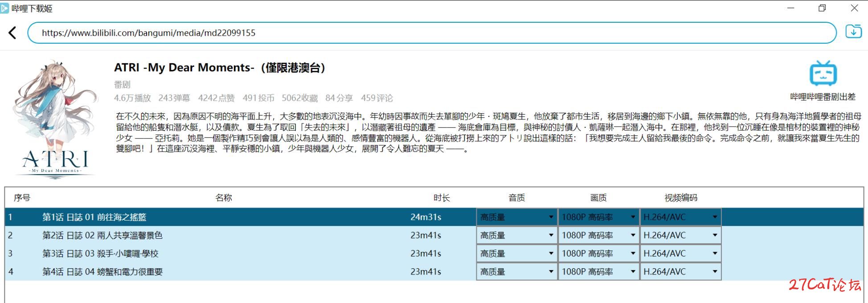Restore down the 哔哩下载姬 window
Viewport: 868px width, 303px height.
(822, 8)
